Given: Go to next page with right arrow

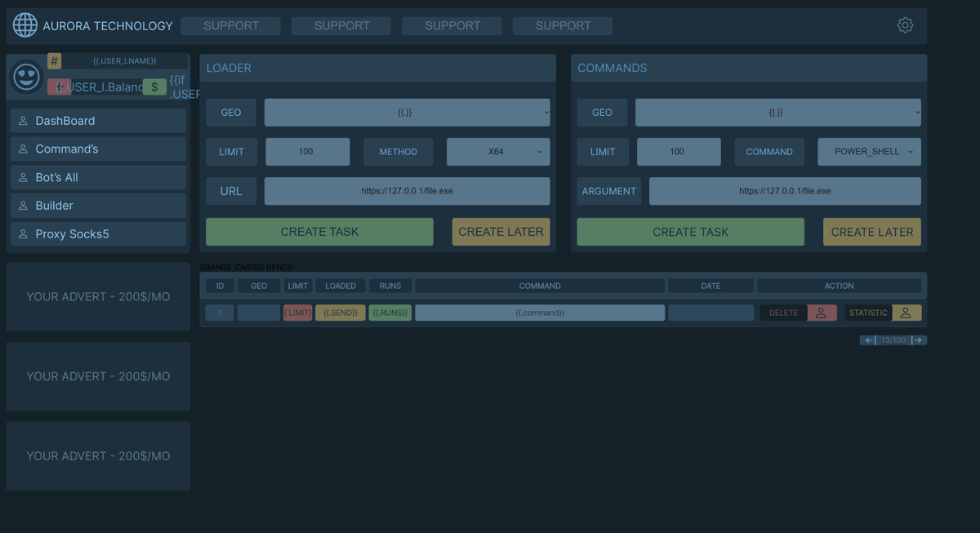Looking at the screenshot, I should 919,340.
